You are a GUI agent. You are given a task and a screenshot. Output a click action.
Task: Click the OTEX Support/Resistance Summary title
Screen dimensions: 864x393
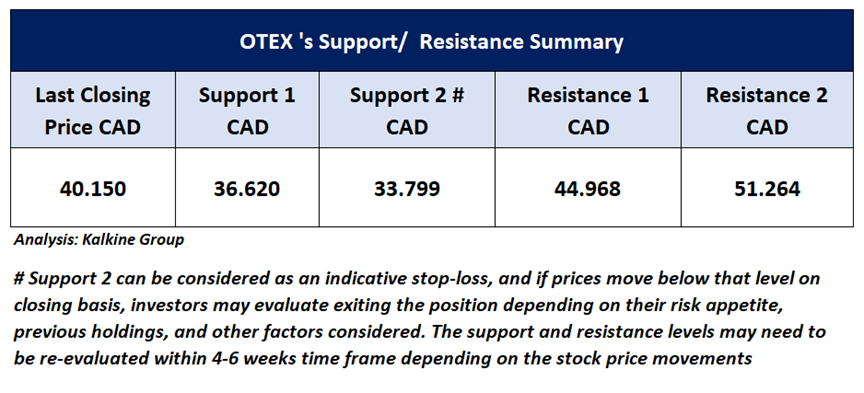tap(431, 42)
